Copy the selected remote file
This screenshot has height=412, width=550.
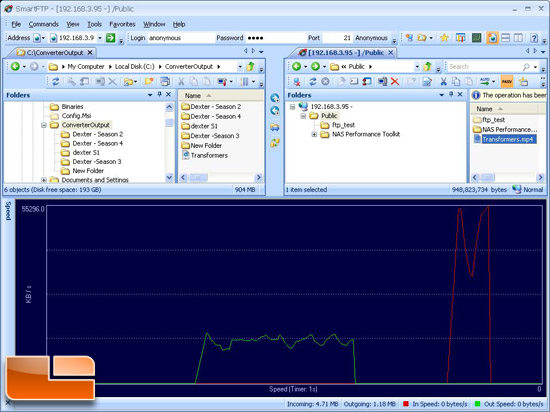(456, 82)
